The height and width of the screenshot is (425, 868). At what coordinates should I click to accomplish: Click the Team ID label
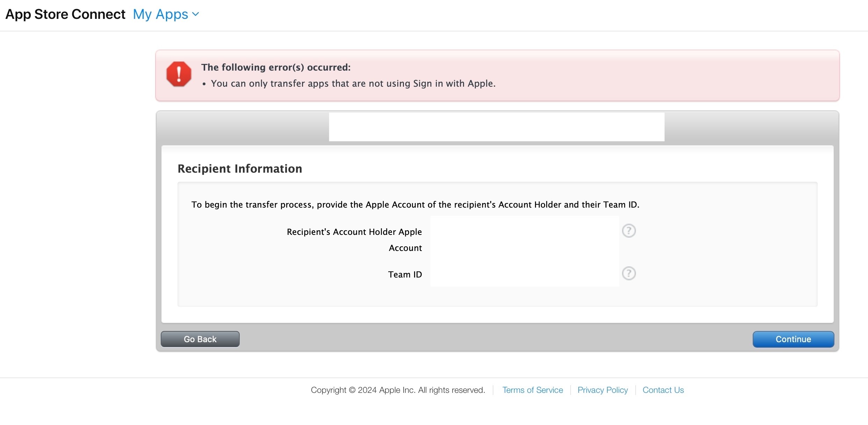pos(405,274)
